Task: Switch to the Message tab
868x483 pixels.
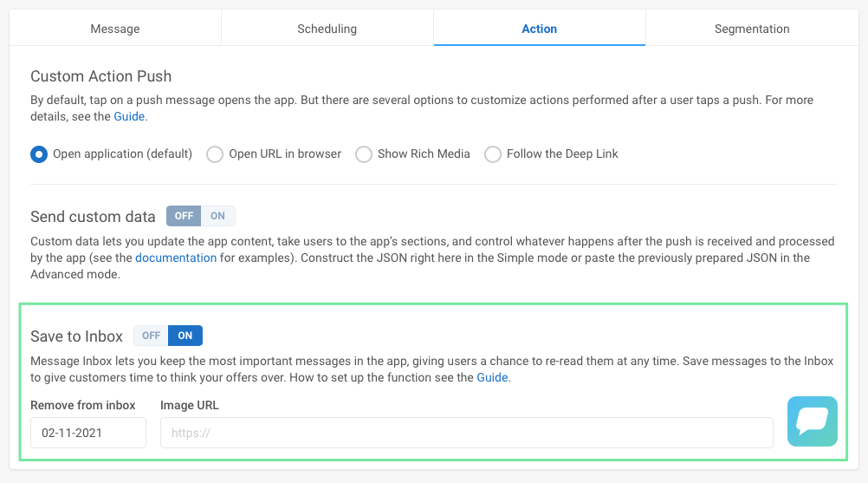Action: click(x=115, y=29)
